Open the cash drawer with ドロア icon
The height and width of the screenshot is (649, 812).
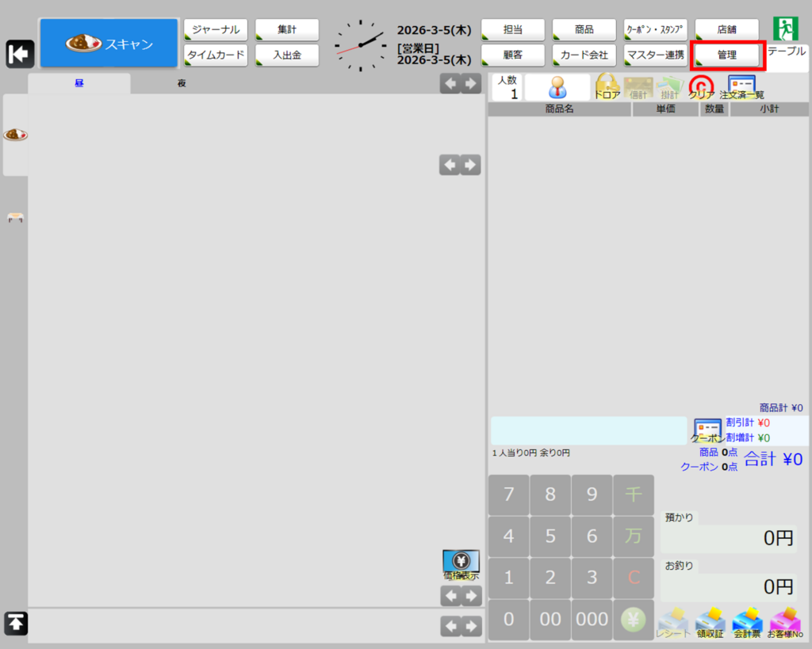click(607, 86)
